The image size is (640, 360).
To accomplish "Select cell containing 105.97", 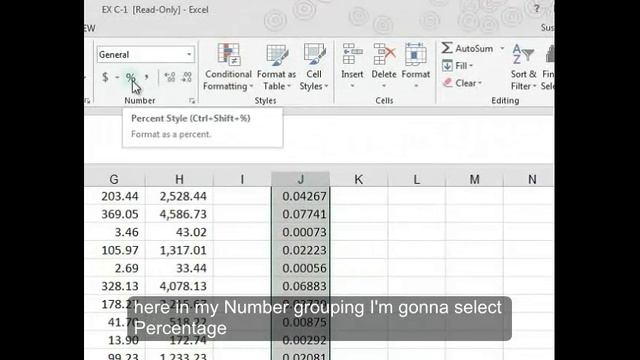I will coord(115,250).
